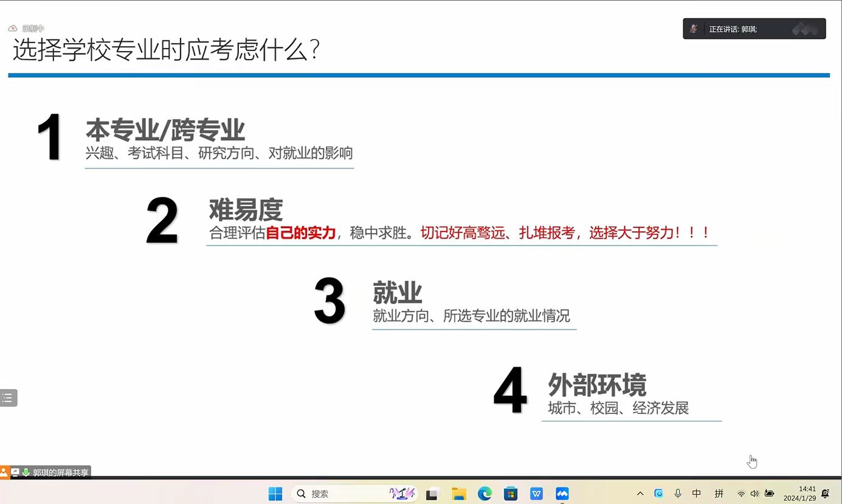Toggle the muted microphone in speaker bar
This screenshot has height=504, width=842.
click(x=693, y=29)
